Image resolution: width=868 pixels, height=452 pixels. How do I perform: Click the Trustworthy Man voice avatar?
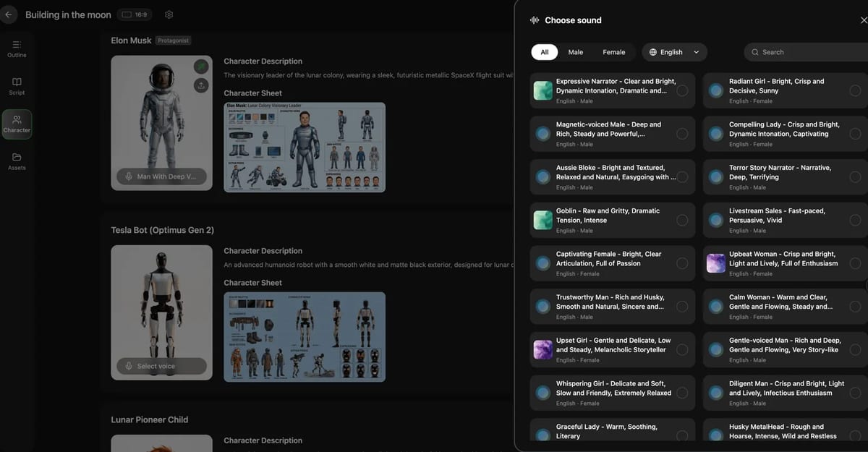[x=543, y=307]
